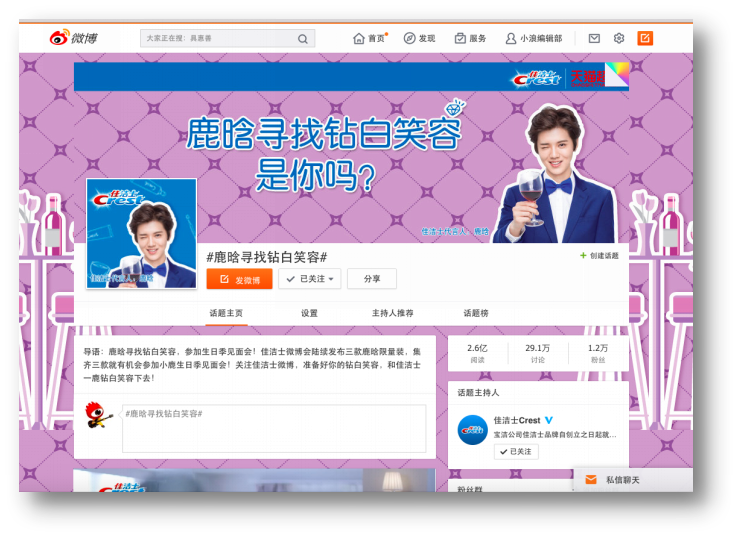Switch to the 话题主页 tab

point(226,313)
